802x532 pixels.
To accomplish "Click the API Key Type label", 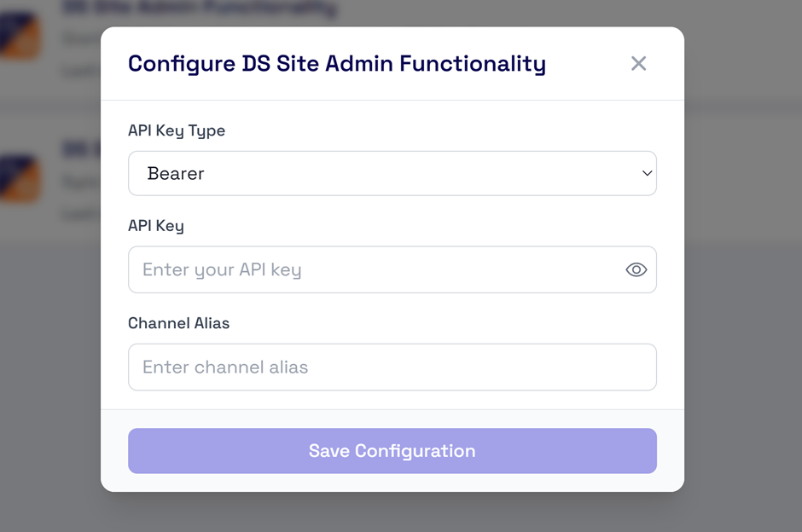I will [x=177, y=130].
